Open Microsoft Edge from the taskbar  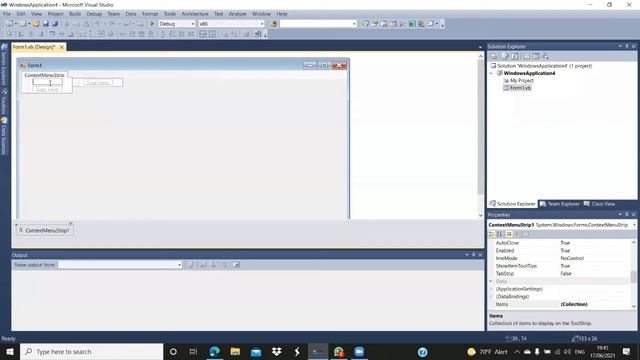tap(214, 351)
